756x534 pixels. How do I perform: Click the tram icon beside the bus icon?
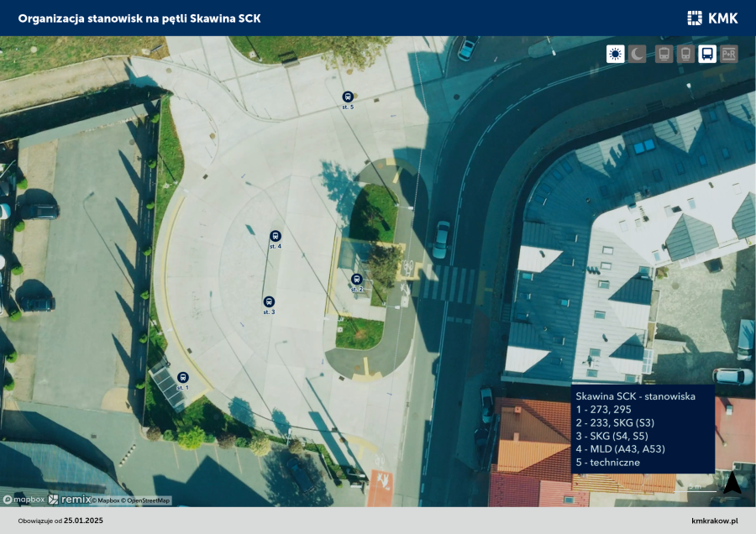tap(685, 55)
